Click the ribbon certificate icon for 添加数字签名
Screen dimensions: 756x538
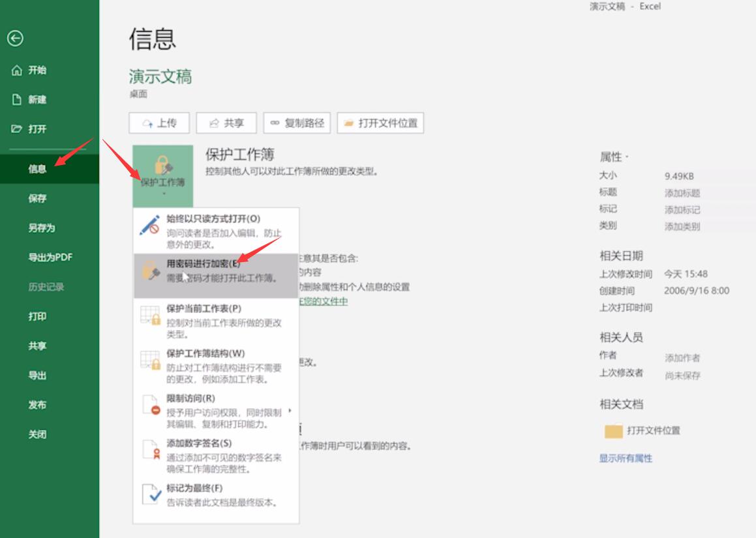click(x=151, y=449)
